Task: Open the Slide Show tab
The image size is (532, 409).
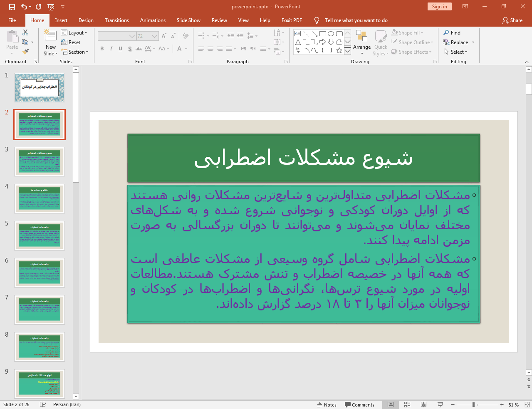Action: tap(188, 20)
